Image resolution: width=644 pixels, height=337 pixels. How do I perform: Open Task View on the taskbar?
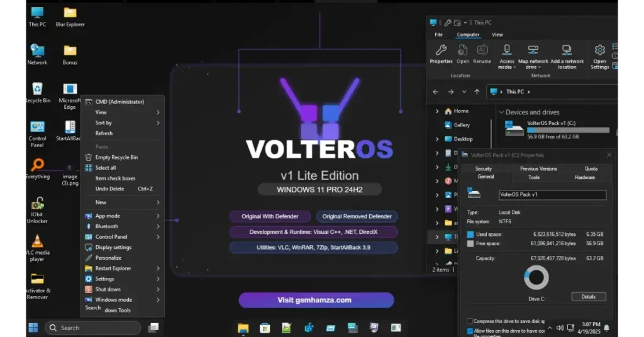(x=153, y=328)
